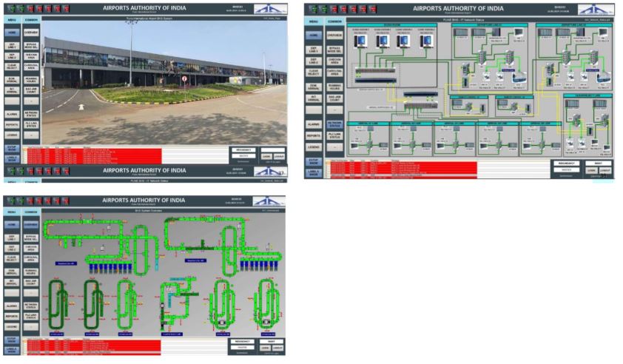This screenshot has height=364, width=623.
Task: Click the REDUNDANCY button on the airport photo screen
Action: [244, 149]
